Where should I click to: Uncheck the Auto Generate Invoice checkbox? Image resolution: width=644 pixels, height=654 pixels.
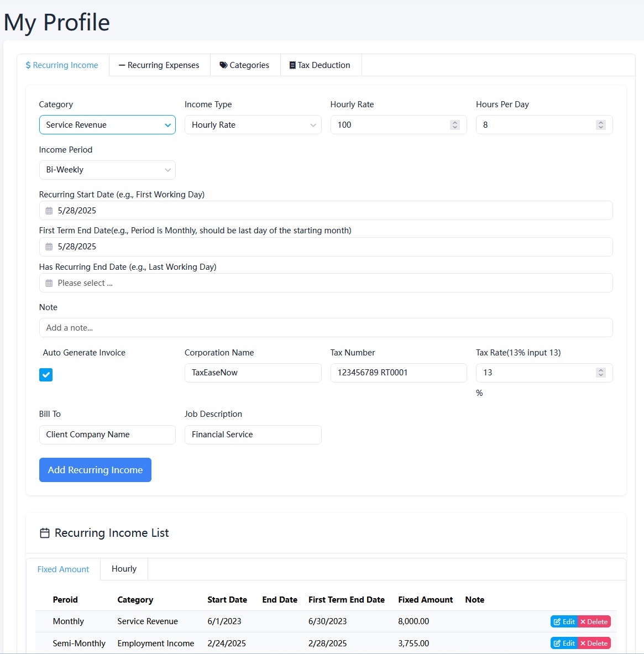point(46,374)
